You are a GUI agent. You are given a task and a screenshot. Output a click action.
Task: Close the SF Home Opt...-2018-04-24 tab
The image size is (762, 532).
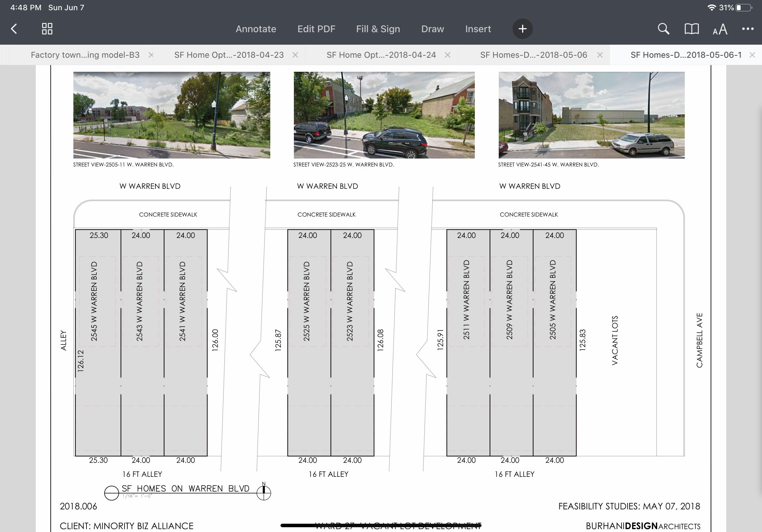pyautogui.click(x=447, y=55)
